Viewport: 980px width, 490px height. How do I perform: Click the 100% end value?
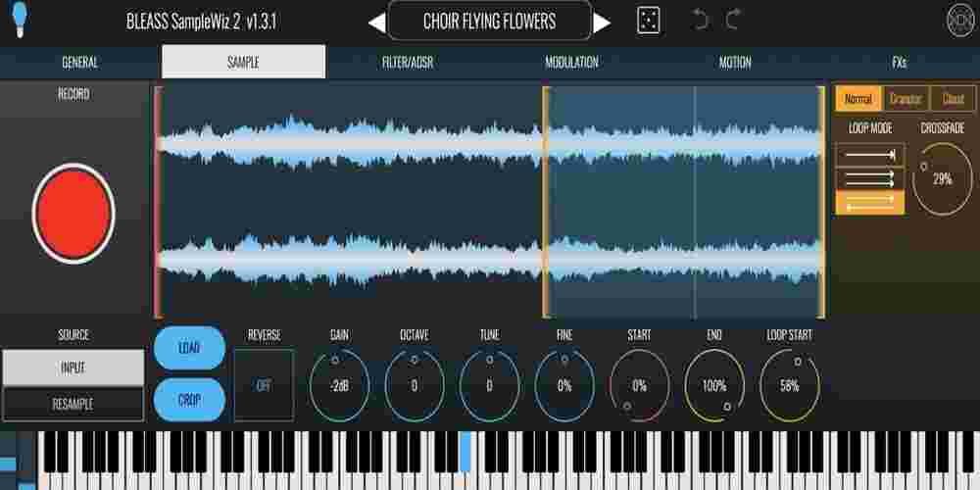(x=714, y=386)
